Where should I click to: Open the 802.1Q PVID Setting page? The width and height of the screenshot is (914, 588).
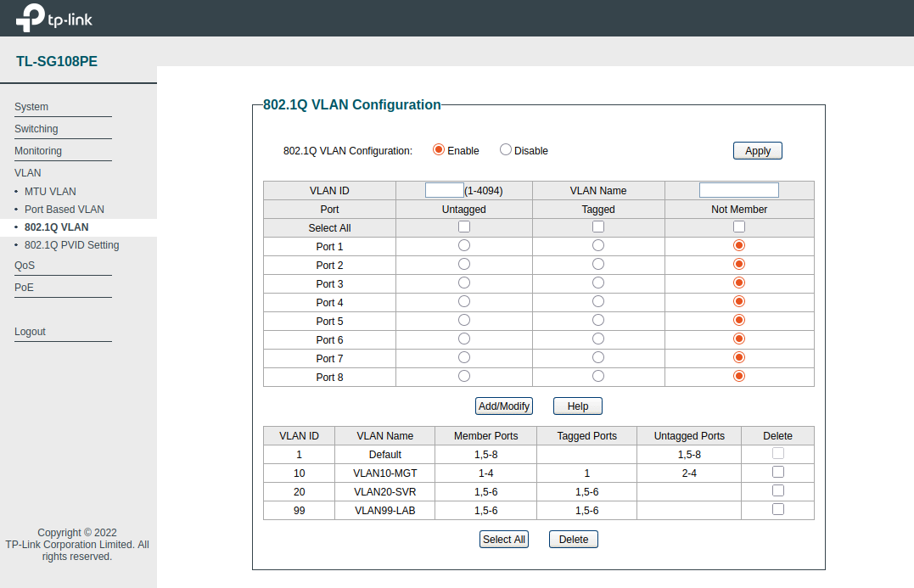(72, 244)
